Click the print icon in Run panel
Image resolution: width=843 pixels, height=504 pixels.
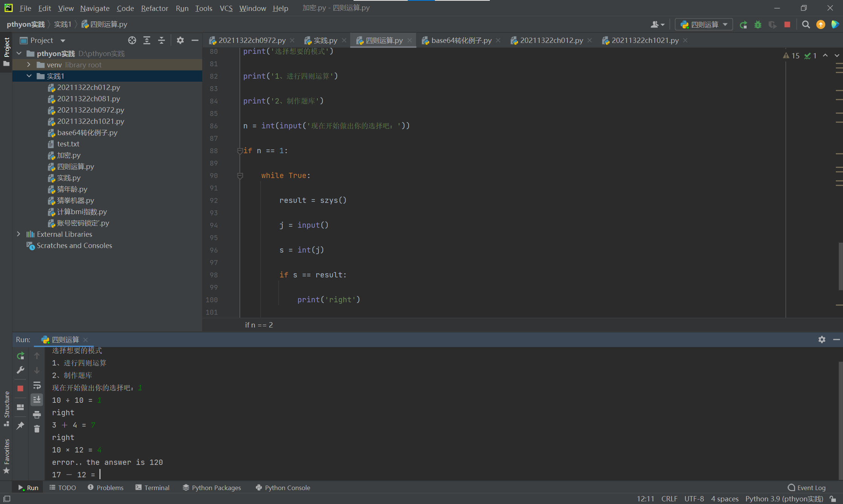[x=37, y=415]
